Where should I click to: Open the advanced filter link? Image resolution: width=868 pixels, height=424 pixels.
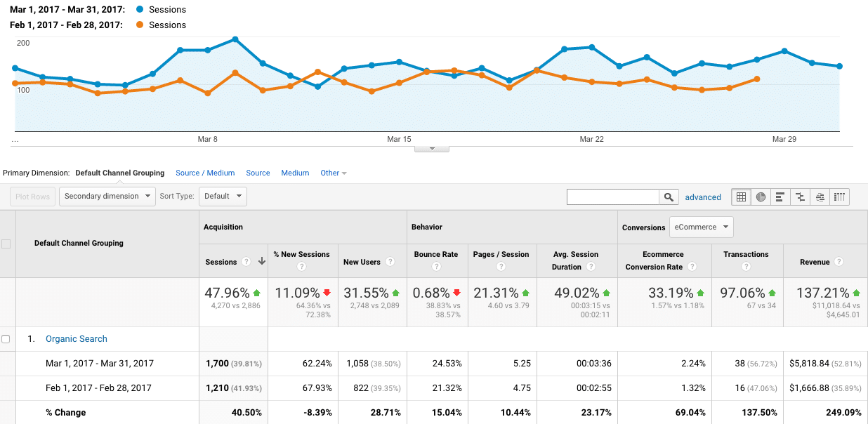[703, 197]
